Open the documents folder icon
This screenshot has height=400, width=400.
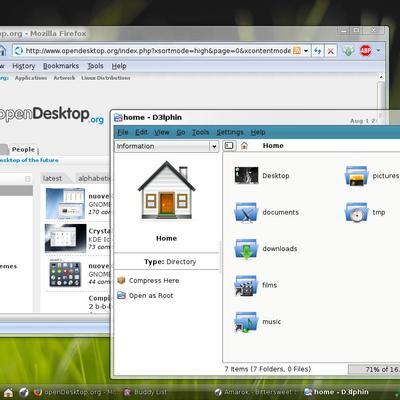[246, 212]
